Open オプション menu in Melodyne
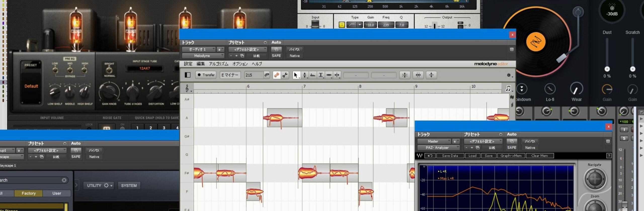 click(x=240, y=64)
